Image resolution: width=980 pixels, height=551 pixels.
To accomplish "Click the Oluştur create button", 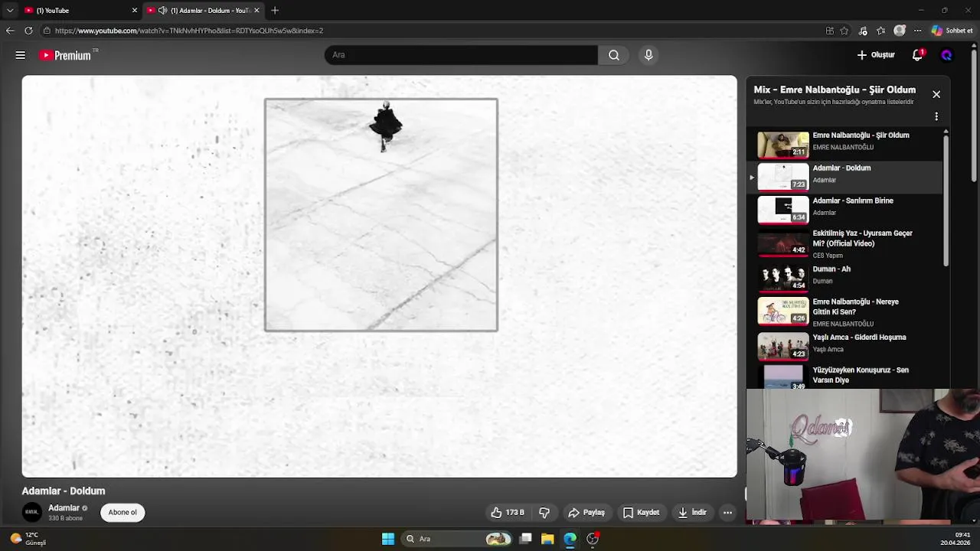I will click(876, 55).
